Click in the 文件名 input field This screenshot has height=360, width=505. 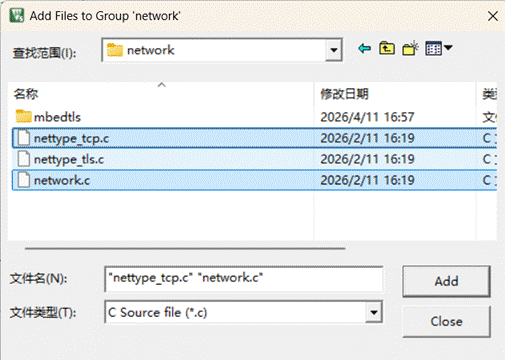point(244,279)
